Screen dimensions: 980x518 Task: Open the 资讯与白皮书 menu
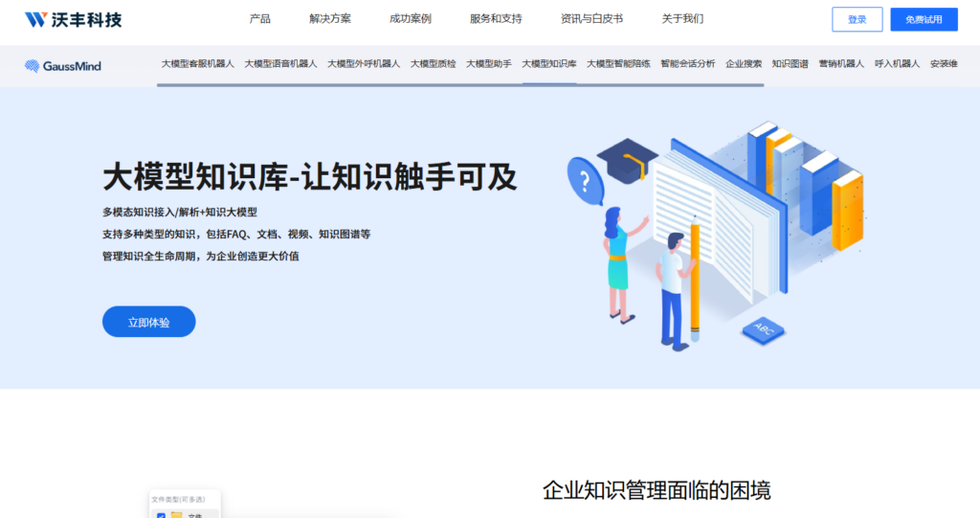point(591,19)
